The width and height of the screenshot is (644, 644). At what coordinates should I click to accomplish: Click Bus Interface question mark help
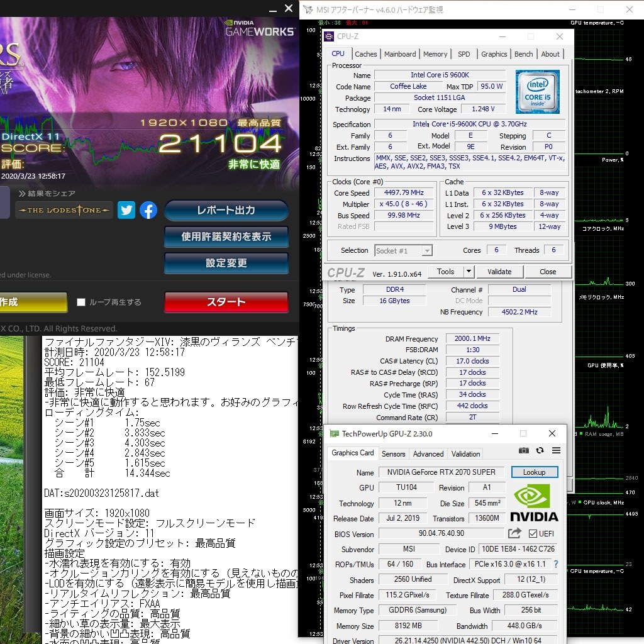pyautogui.click(x=556, y=564)
